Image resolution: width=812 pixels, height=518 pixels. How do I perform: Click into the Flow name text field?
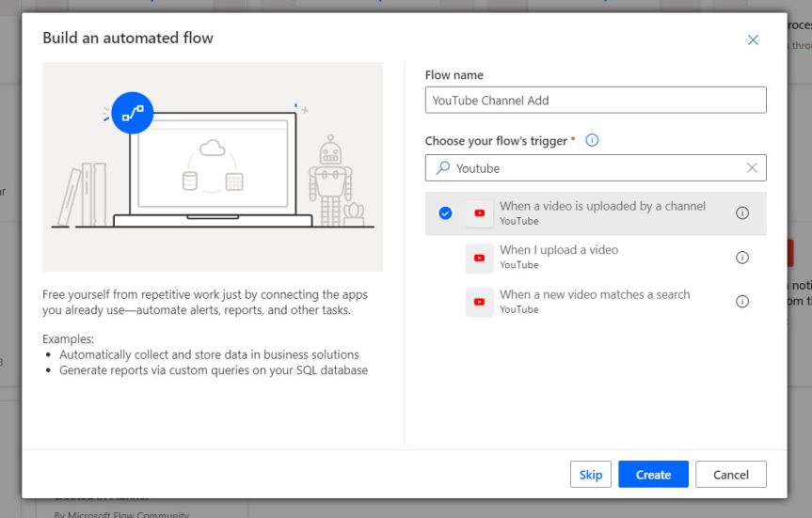click(596, 101)
